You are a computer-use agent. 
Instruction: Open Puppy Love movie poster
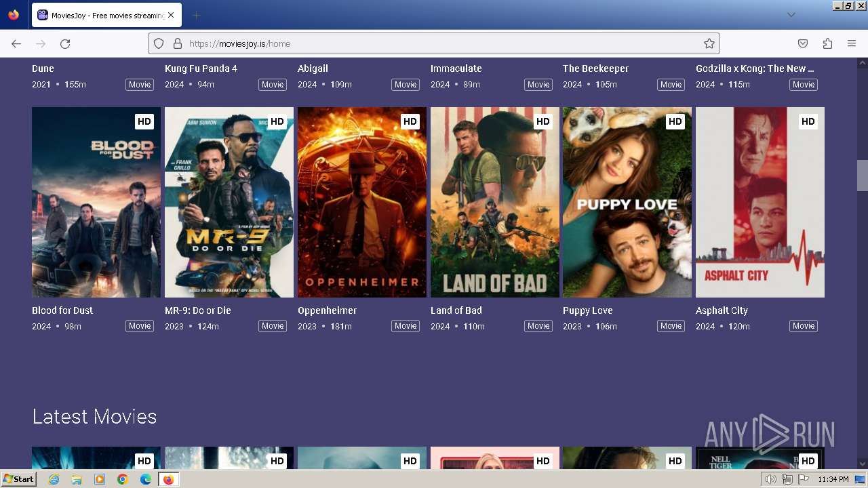point(627,202)
